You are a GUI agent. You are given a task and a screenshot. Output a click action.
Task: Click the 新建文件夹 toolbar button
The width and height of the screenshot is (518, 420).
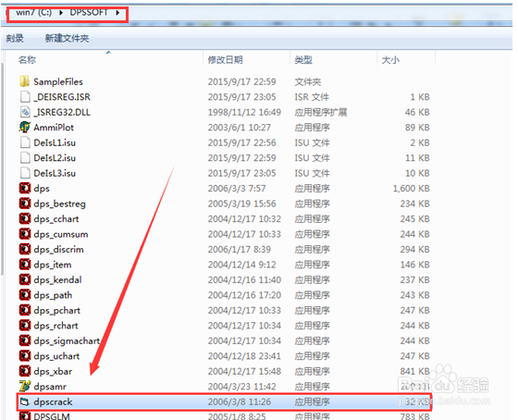click(67, 38)
